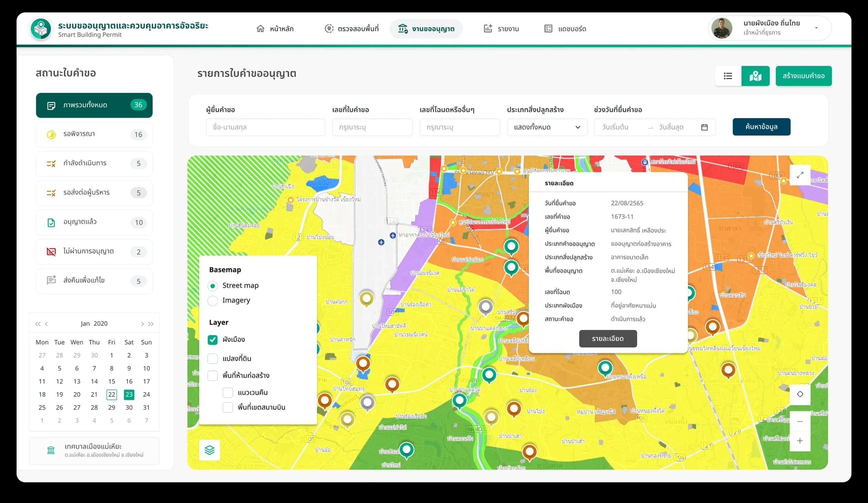
Task: Click the ชื่อ-นามสกุล applicant input field
Action: [x=266, y=127]
